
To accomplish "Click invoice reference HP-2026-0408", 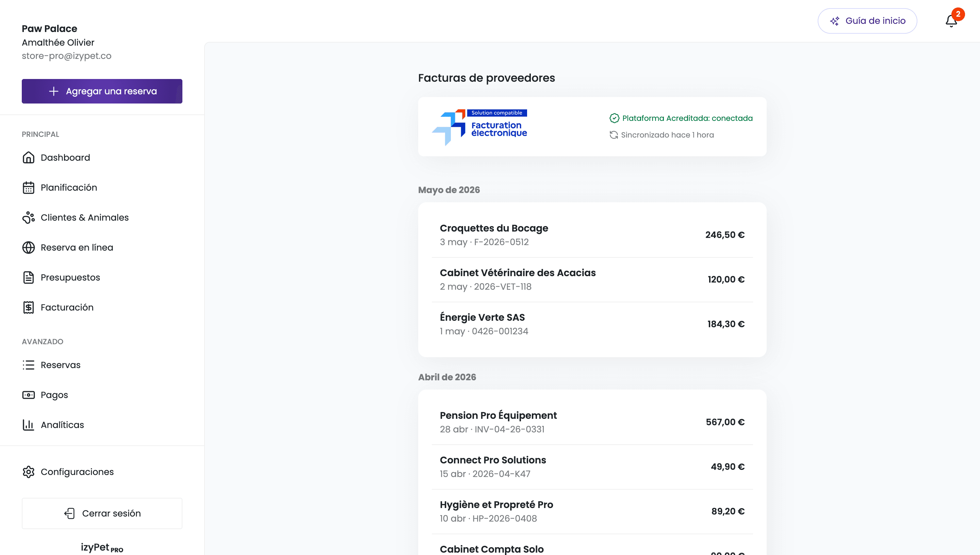I will (x=504, y=519).
